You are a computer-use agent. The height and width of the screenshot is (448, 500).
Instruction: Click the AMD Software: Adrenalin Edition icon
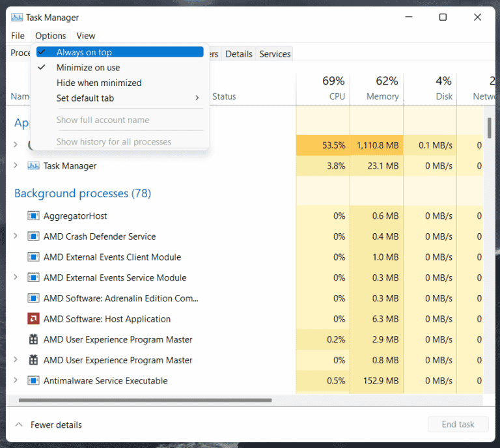click(x=33, y=298)
